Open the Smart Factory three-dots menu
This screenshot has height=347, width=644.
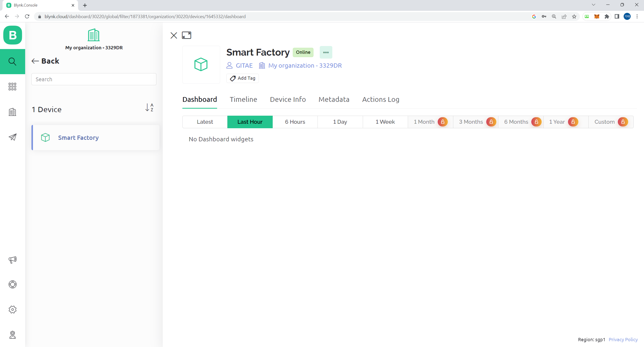(x=326, y=52)
